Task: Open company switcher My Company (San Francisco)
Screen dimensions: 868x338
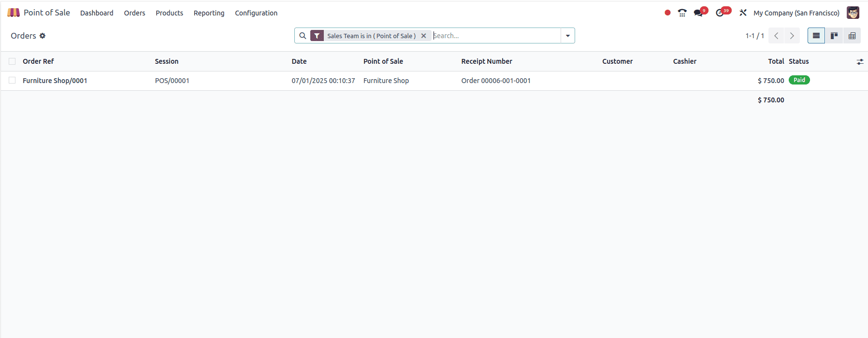Action: coord(796,13)
